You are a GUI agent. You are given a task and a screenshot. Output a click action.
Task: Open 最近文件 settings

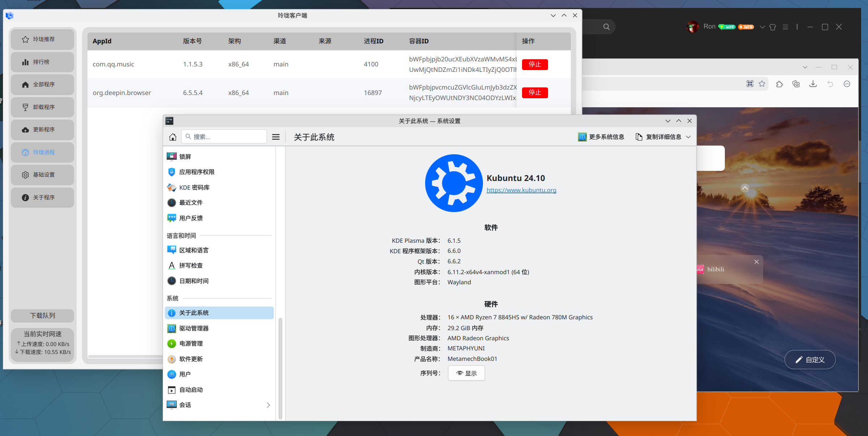[x=219, y=203]
